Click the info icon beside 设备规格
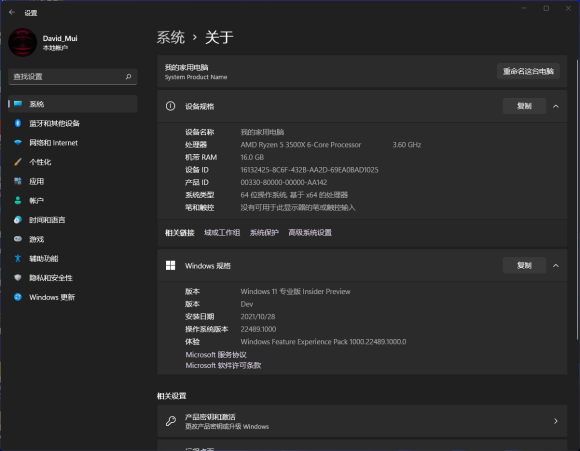The image size is (580, 451). [171, 106]
